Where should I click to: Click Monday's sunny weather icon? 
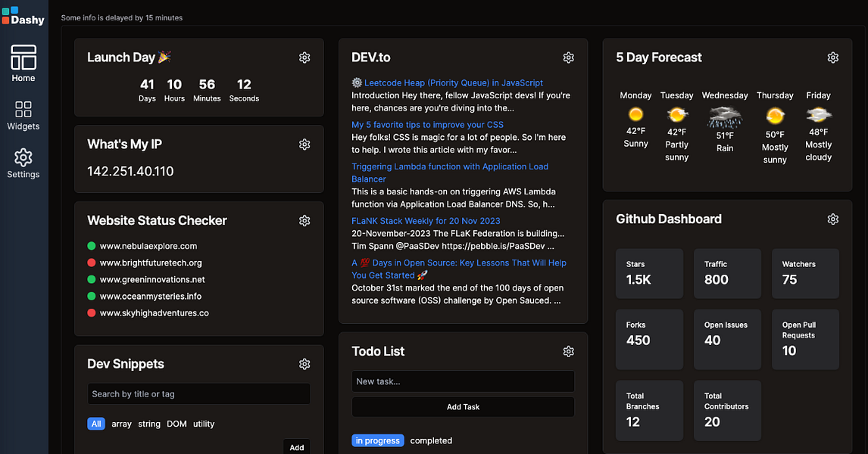tap(635, 114)
